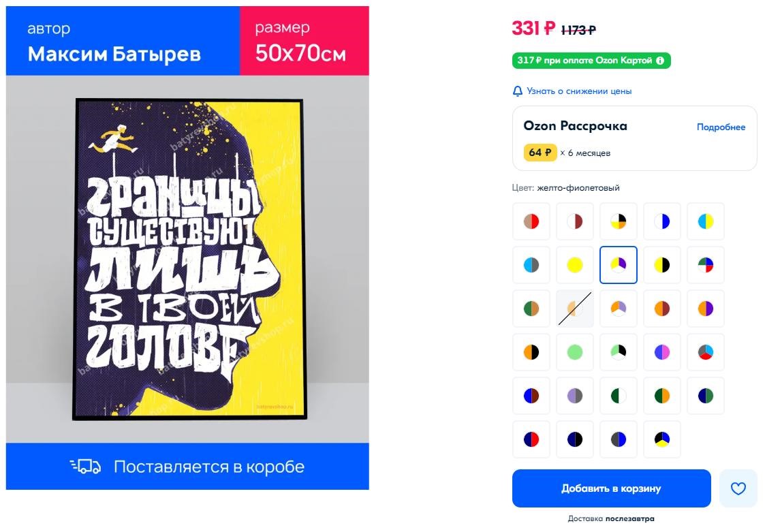Pick the currently selected yellow-purple swatch

(618, 265)
